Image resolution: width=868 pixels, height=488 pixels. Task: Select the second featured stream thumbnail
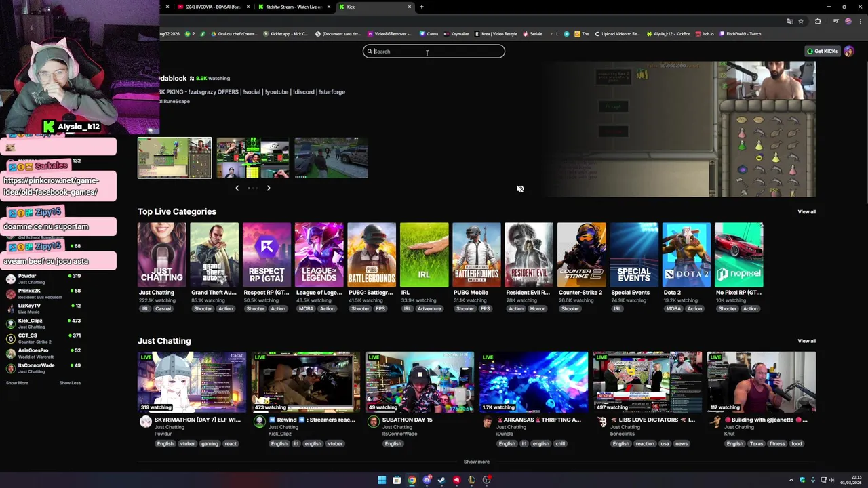(253, 158)
